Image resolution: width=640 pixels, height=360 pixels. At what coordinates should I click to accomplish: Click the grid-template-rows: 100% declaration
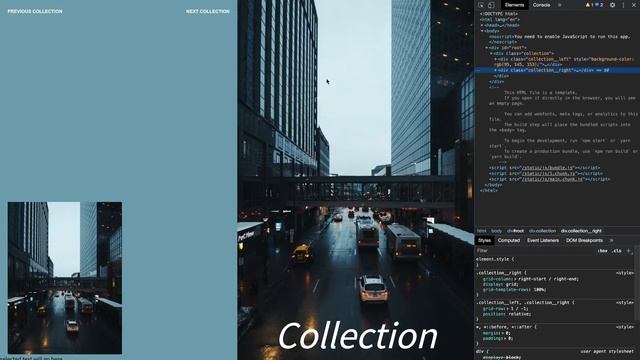pyautogui.click(x=514, y=290)
